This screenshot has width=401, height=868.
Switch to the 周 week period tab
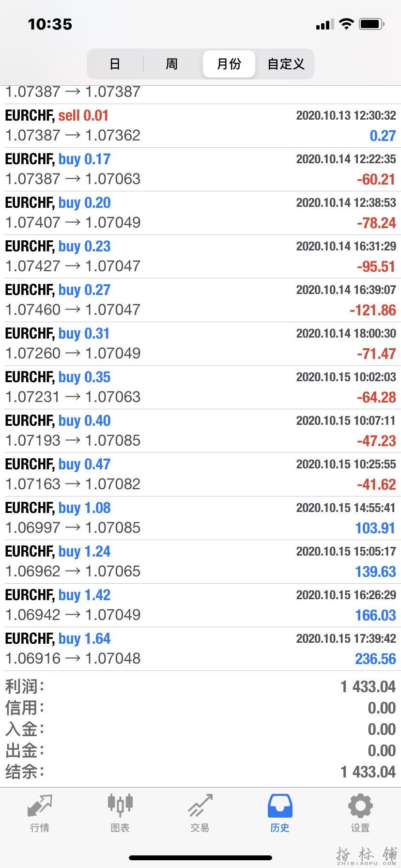pos(172,64)
